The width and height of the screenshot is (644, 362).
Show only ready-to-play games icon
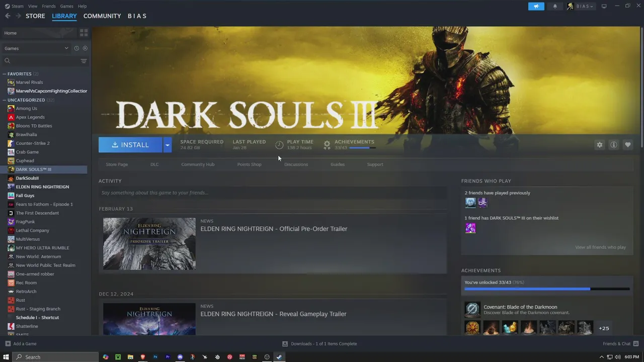(85, 48)
